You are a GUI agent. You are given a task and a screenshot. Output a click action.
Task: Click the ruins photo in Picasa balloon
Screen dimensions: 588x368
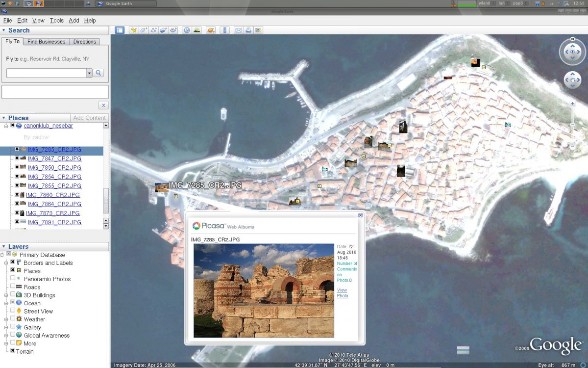click(x=264, y=290)
